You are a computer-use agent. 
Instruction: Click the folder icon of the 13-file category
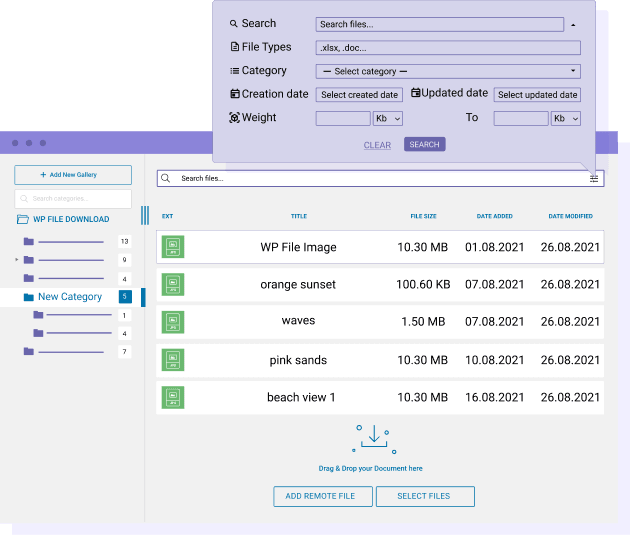pos(29,241)
